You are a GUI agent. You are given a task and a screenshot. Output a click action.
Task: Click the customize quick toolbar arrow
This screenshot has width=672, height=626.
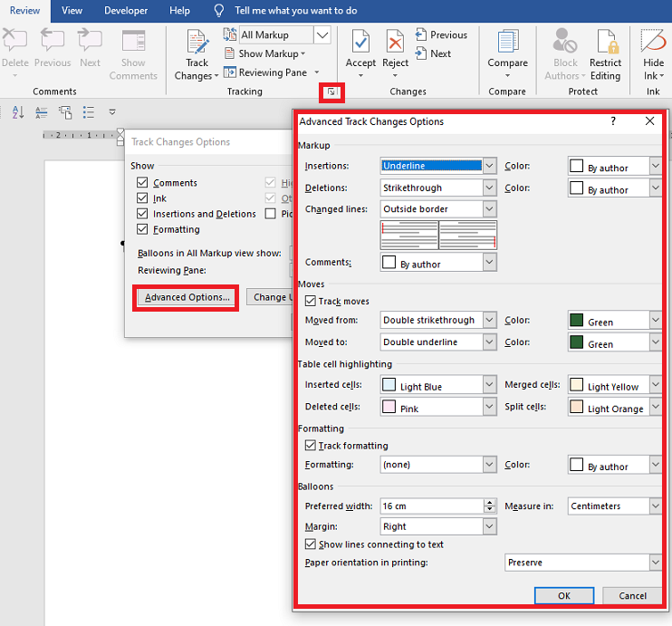click(x=112, y=112)
